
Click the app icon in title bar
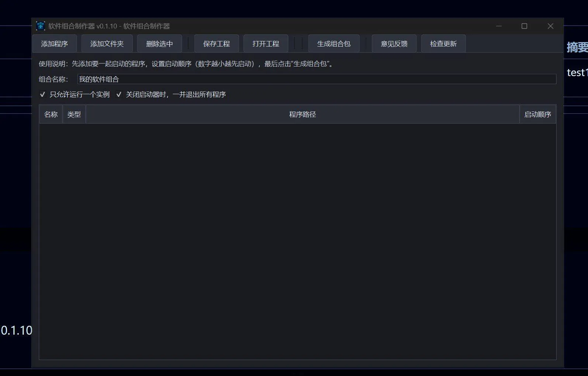[x=41, y=26]
